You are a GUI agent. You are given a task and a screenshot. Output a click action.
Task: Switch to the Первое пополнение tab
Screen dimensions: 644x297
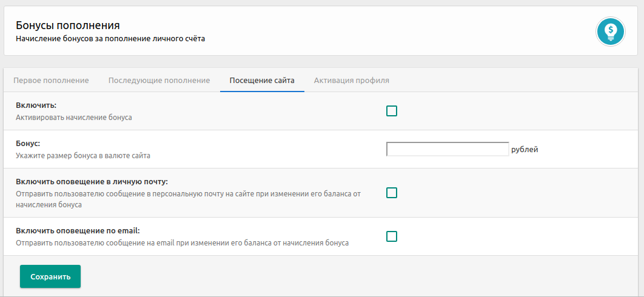(x=51, y=80)
